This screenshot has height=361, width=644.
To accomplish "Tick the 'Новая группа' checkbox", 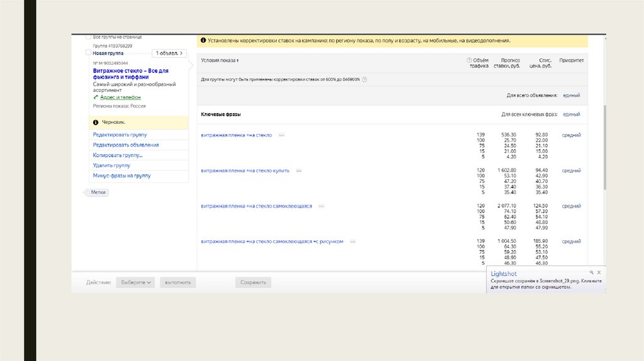I will [89, 53].
